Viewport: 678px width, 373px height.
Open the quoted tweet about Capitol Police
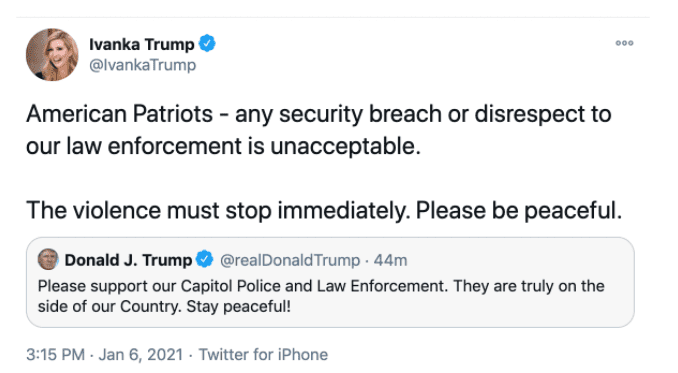click(330, 282)
